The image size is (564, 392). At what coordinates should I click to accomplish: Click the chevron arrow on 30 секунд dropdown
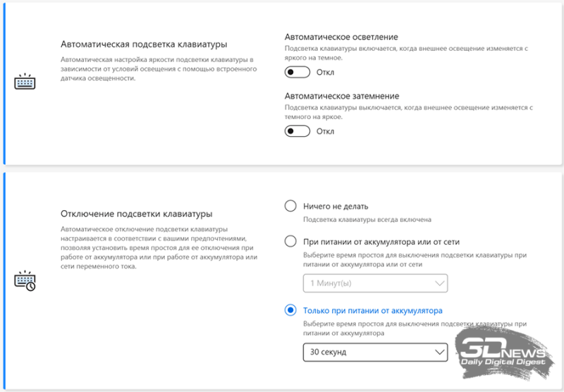(440, 351)
